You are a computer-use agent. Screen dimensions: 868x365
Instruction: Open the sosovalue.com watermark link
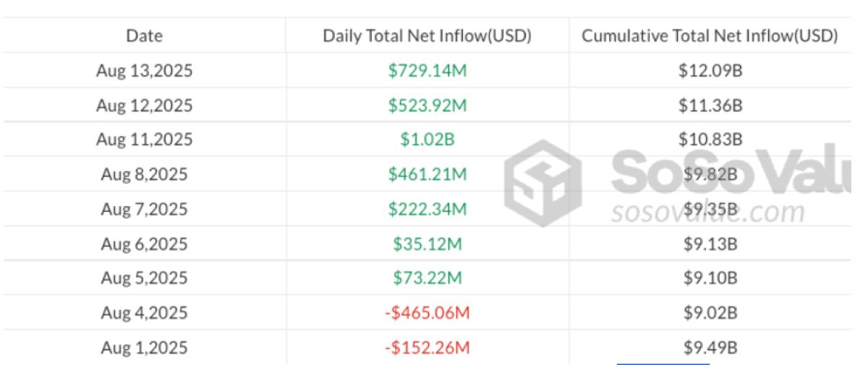click(x=707, y=212)
